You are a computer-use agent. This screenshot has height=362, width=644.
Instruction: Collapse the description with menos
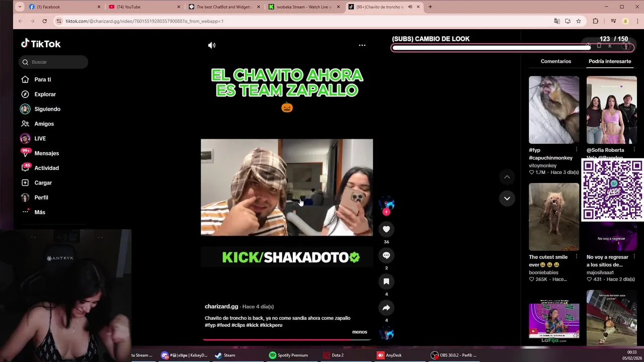pos(360,332)
